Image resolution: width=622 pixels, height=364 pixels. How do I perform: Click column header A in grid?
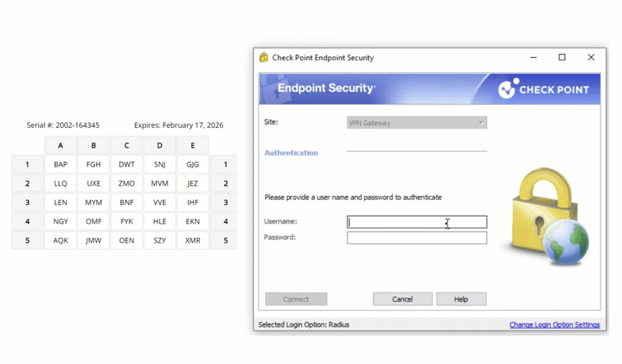(60, 146)
